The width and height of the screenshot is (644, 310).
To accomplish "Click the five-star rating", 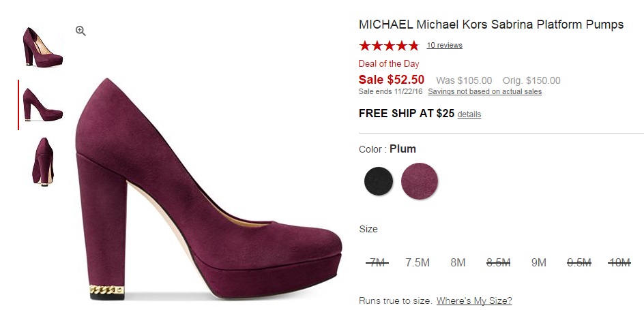I will (389, 46).
